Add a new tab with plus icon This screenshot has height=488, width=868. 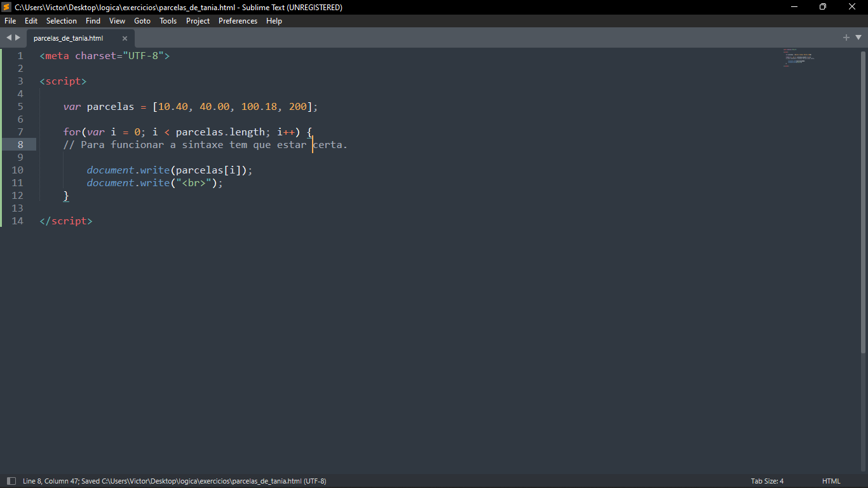click(x=846, y=38)
